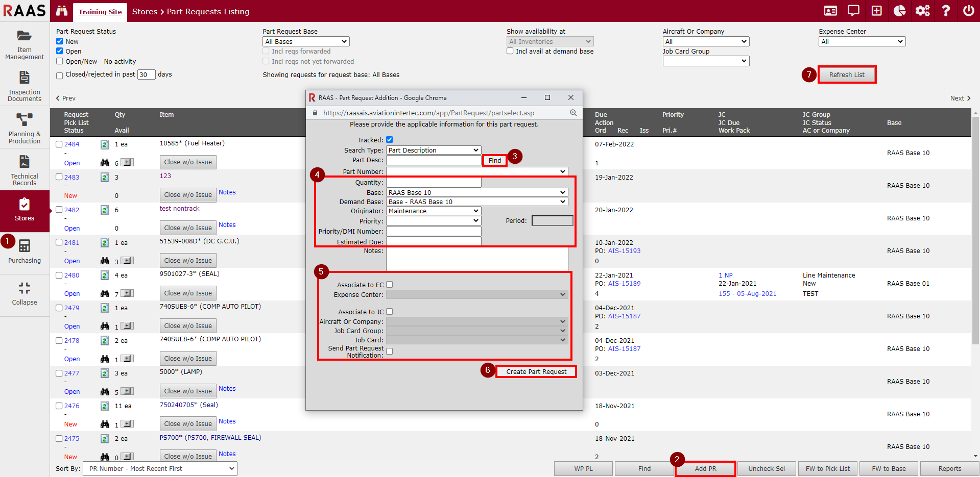Open the Search Type dropdown in the dialog

pyautogui.click(x=433, y=149)
